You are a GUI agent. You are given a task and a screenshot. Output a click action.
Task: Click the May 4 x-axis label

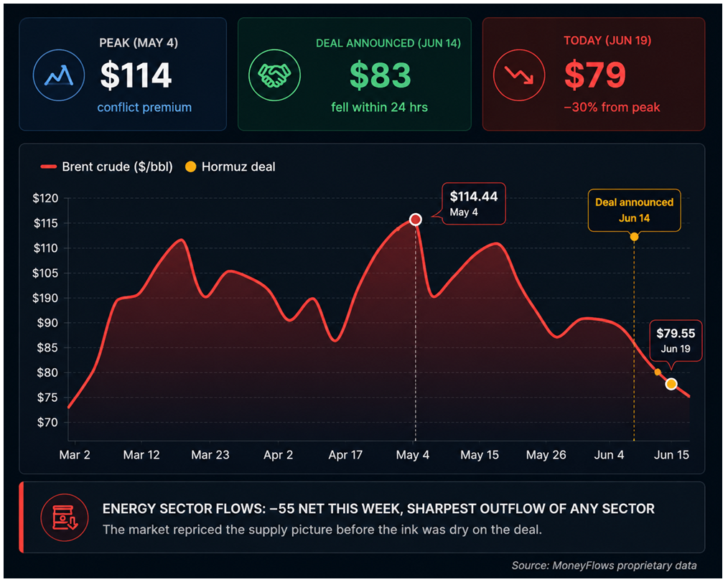[413, 455]
